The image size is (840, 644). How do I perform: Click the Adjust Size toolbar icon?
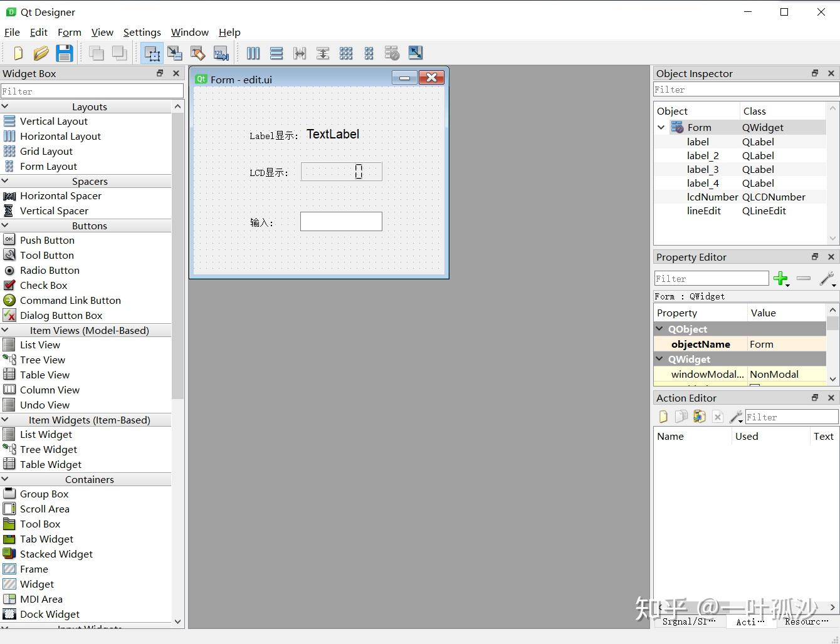(415, 53)
